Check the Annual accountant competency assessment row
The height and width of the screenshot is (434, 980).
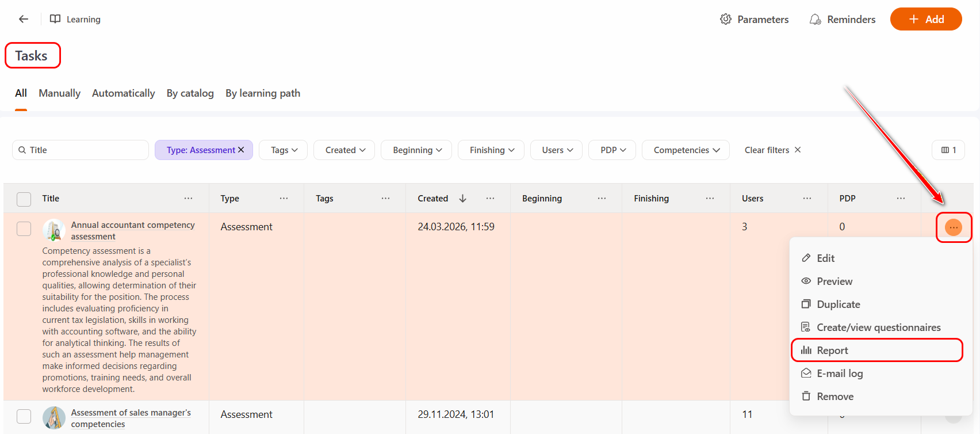coord(24,229)
